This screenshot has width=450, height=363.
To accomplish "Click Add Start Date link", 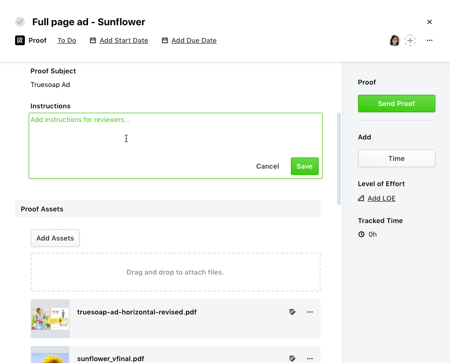I will pyautogui.click(x=124, y=40).
